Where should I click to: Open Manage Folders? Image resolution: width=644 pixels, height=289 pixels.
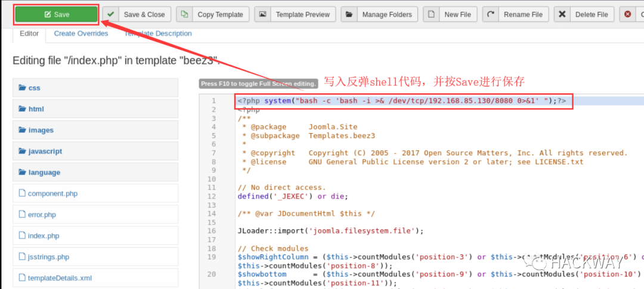click(x=379, y=14)
